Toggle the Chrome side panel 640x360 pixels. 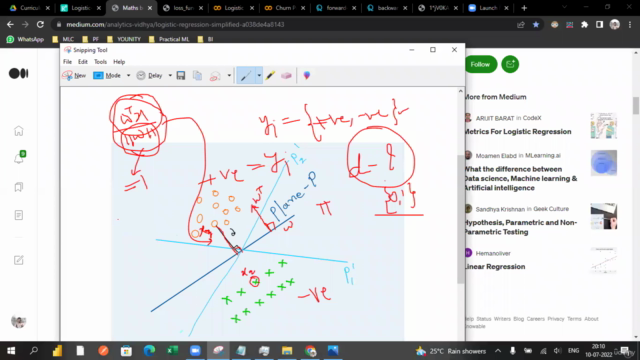(x=599, y=24)
